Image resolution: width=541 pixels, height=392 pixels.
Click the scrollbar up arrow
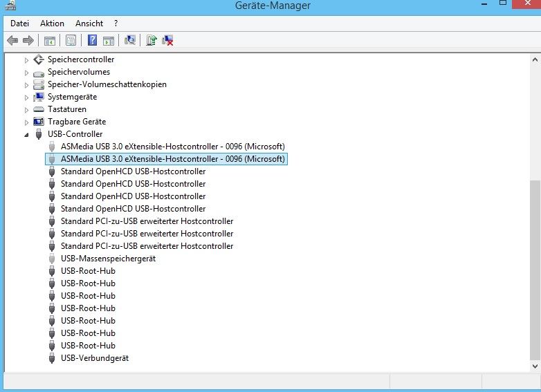click(535, 59)
